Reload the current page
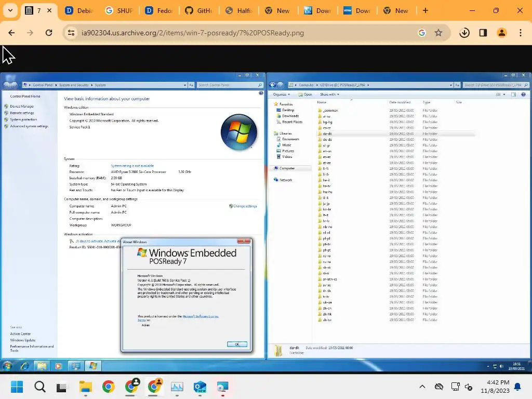The image size is (532, 399). tap(49, 33)
